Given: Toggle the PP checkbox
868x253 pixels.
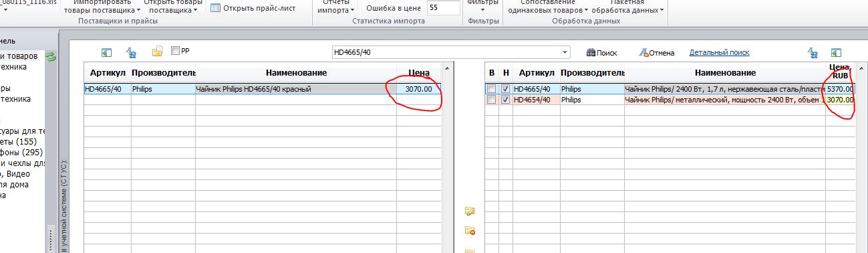Looking at the screenshot, I should coord(176,50).
